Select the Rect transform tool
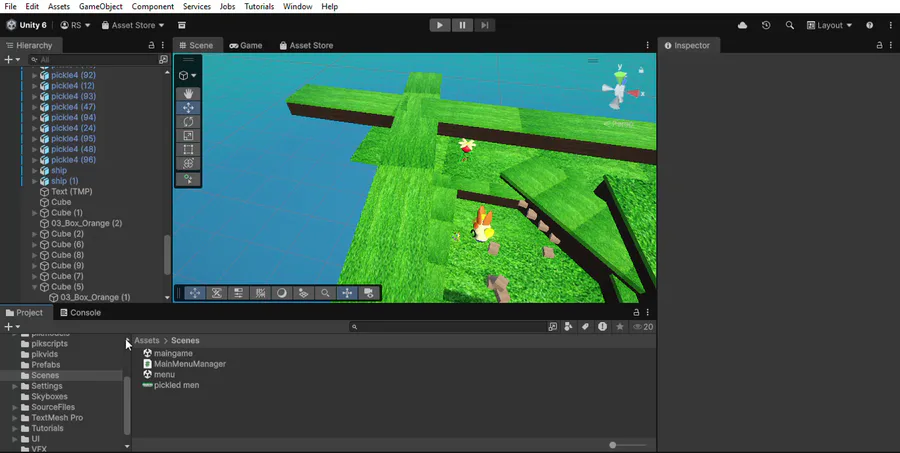Viewport: 900px width, 453px height. coord(188,149)
